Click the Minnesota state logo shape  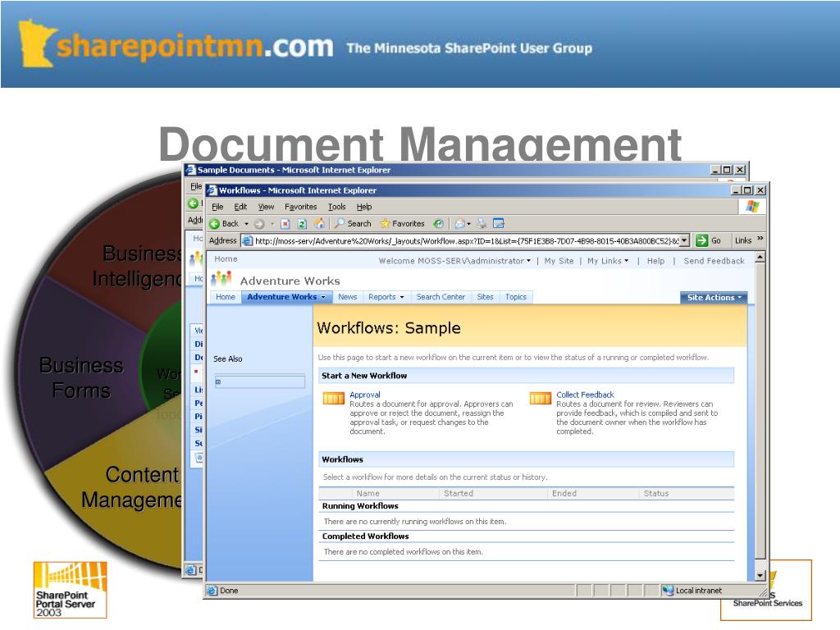pyautogui.click(x=36, y=43)
